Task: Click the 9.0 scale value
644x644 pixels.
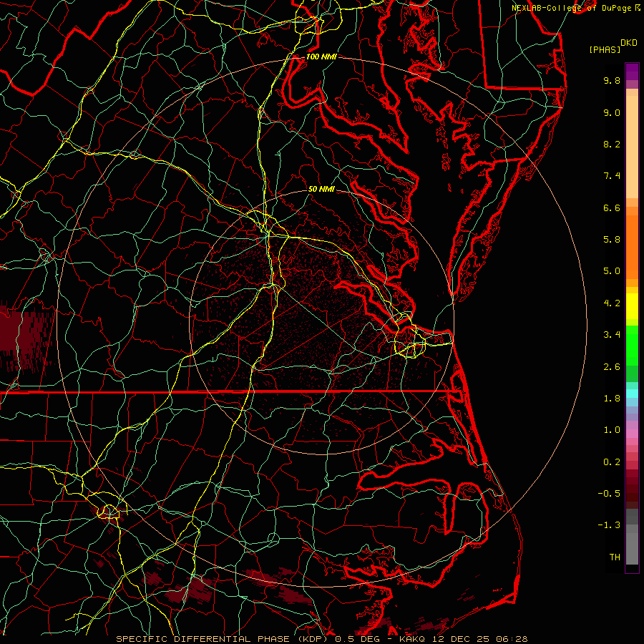Action: coord(612,112)
